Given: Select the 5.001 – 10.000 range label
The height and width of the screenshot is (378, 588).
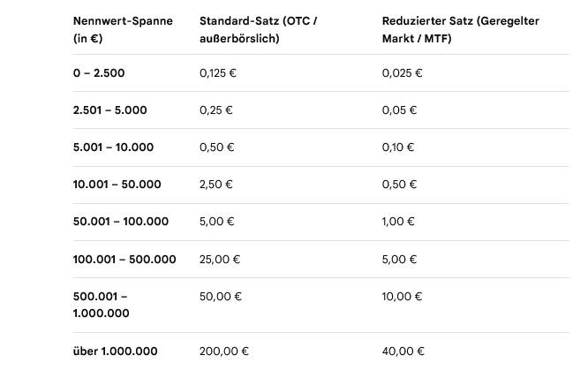Looking at the screenshot, I should [113, 147].
